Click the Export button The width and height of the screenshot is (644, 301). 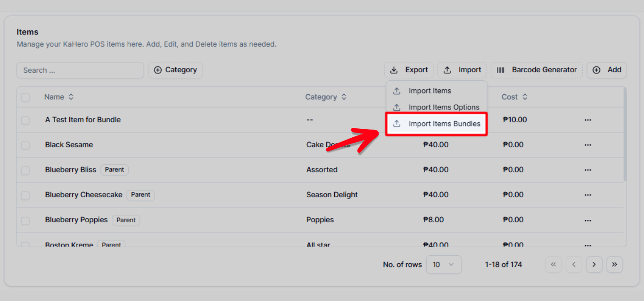[x=409, y=70]
